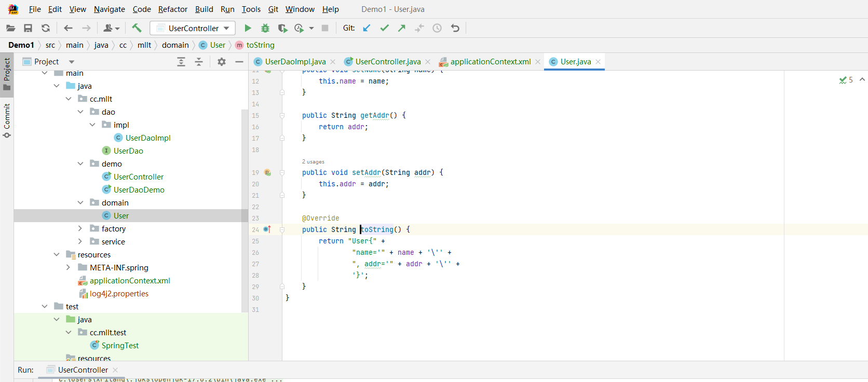
Task: Click override gutter icon on line 24
Action: pyautogui.click(x=267, y=229)
